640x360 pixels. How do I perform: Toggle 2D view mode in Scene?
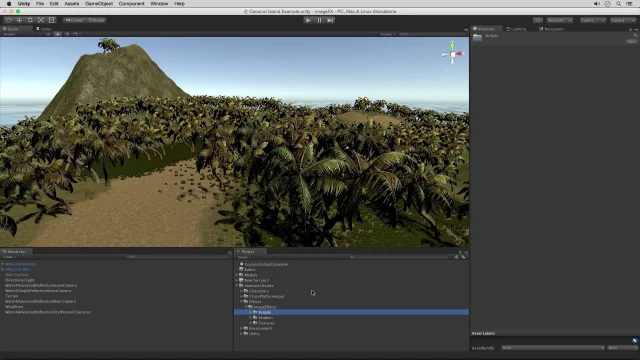tap(48, 34)
